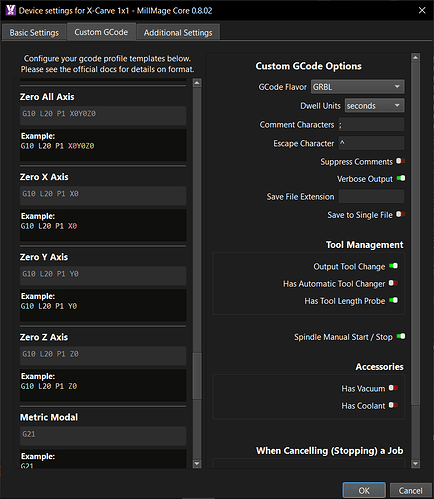434x499 pixels.
Task: Open the Dwell Units dropdown
Action: 374,106
